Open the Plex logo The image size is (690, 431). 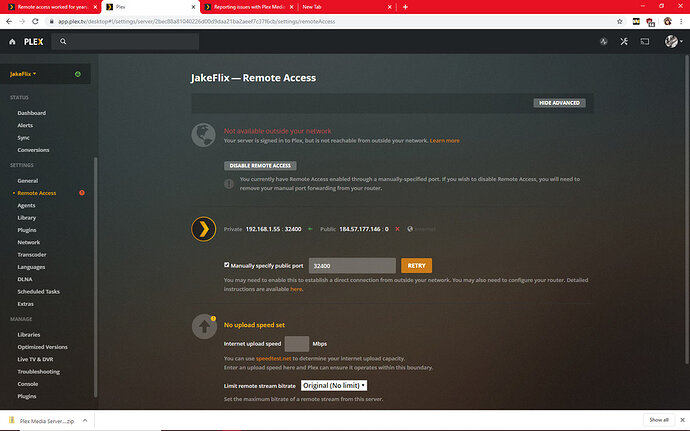pos(33,41)
